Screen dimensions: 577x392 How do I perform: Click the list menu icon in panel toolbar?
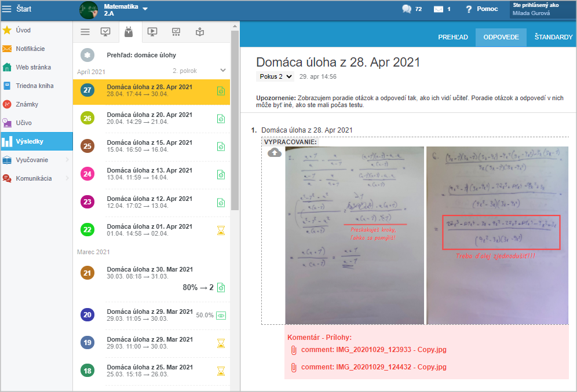point(85,32)
